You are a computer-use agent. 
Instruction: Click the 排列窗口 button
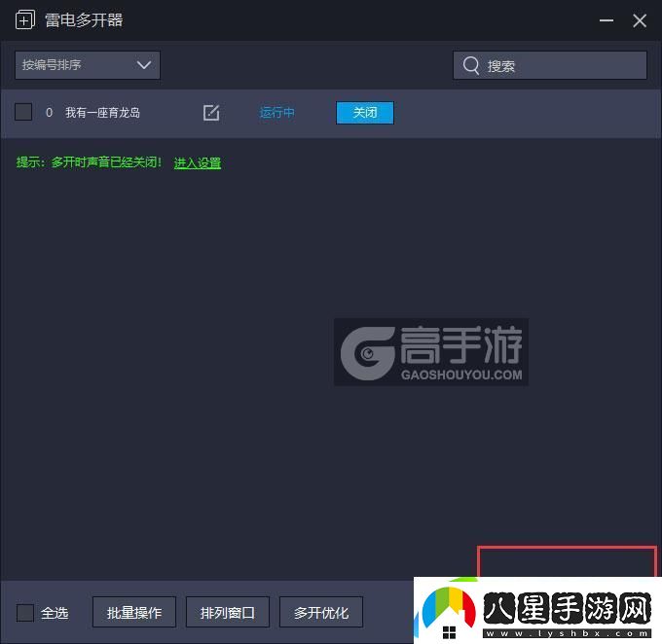coord(228,612)
